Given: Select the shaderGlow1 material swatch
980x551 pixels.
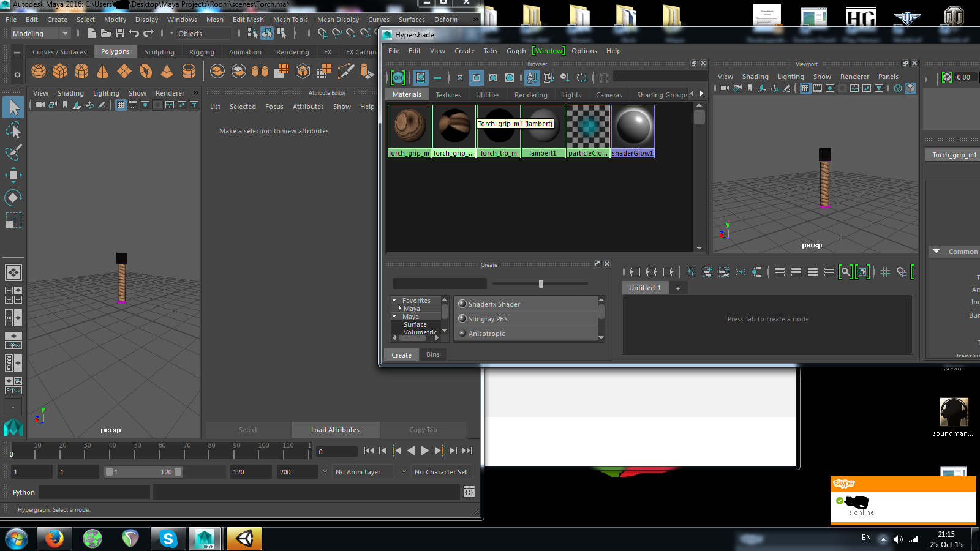Looking at the screenshot, I should coord(633,131).
